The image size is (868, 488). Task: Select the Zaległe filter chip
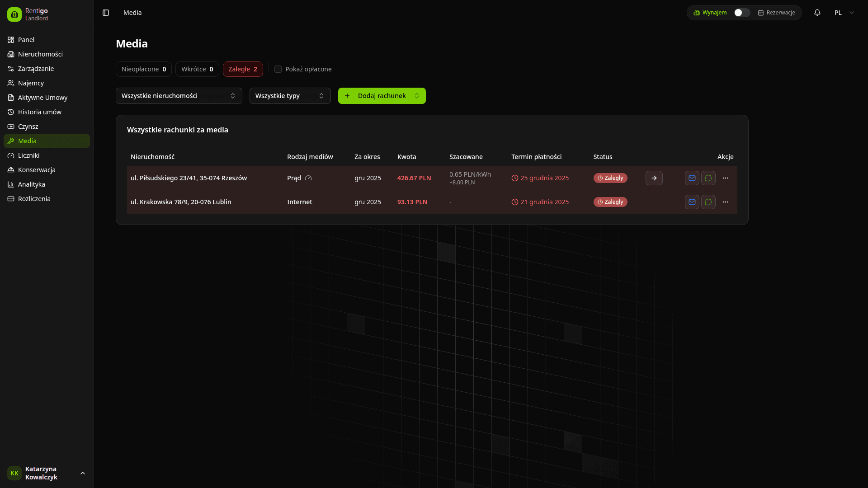tap(243, 69)
